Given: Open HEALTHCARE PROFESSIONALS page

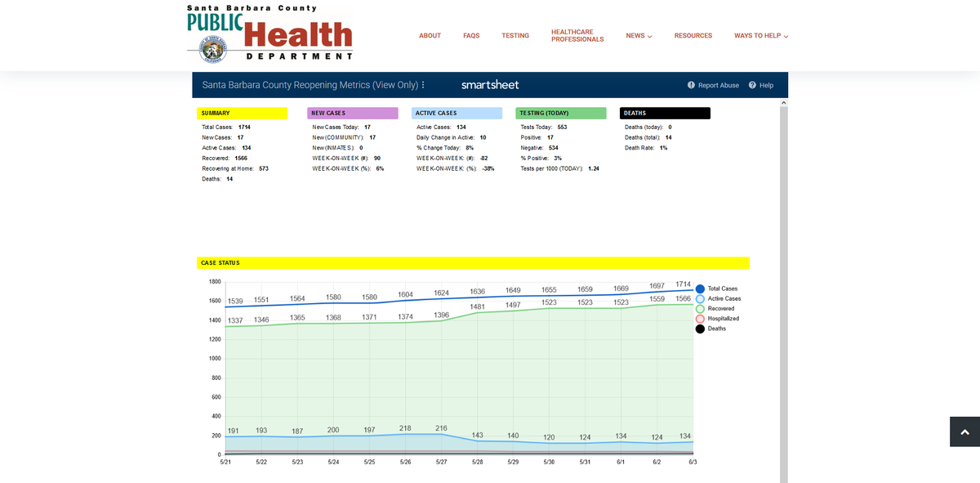Looking at the screenshot, I should click(x=577, y=36).
